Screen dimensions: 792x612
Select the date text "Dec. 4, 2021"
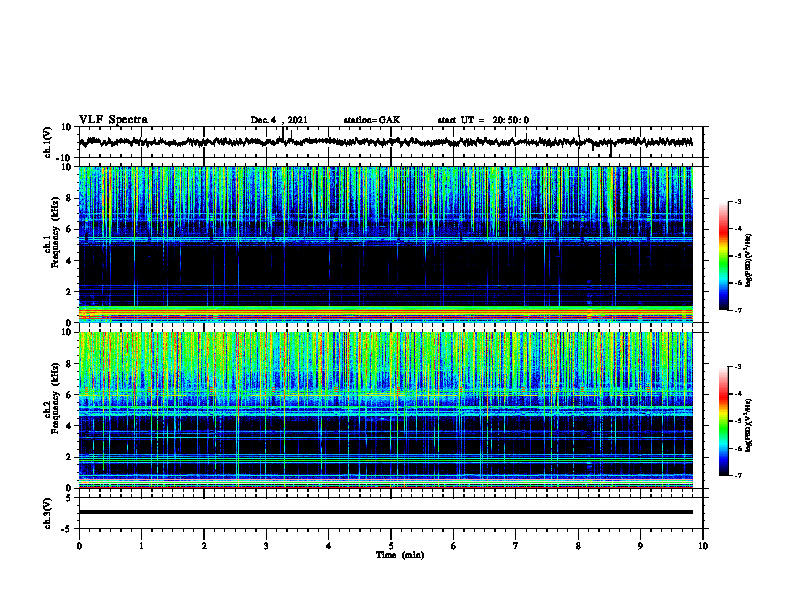click(x=279, y=120)
